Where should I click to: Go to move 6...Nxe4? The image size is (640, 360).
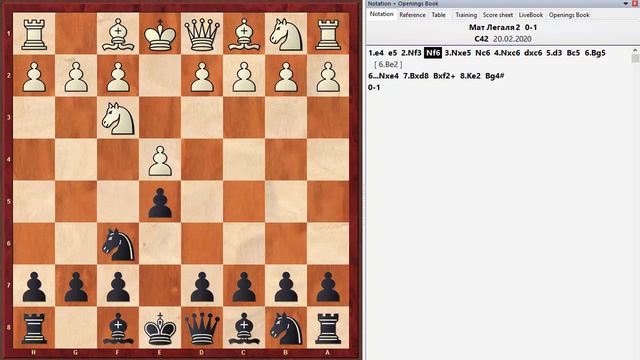coord(383,76)
